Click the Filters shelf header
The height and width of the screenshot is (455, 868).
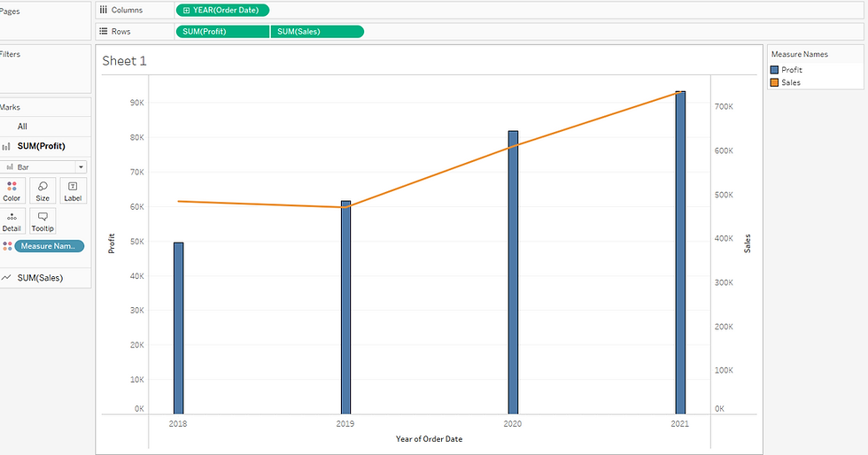(10, 54)
